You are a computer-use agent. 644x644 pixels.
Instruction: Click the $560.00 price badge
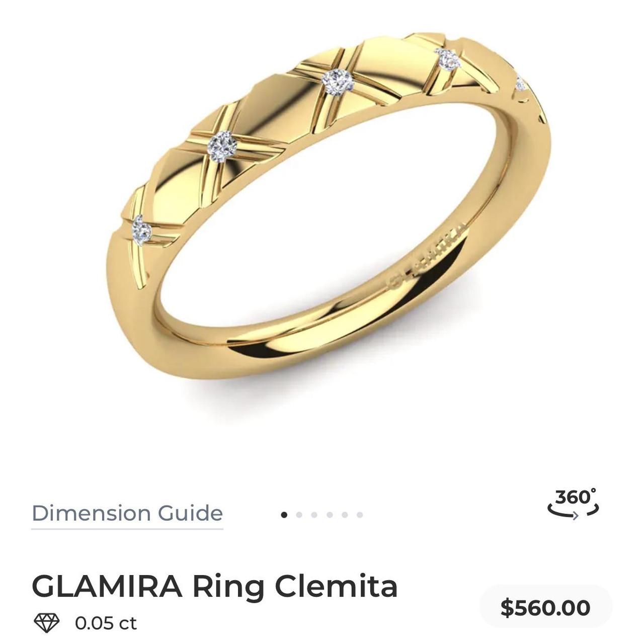pyautogui.click(x=545, y=607)
